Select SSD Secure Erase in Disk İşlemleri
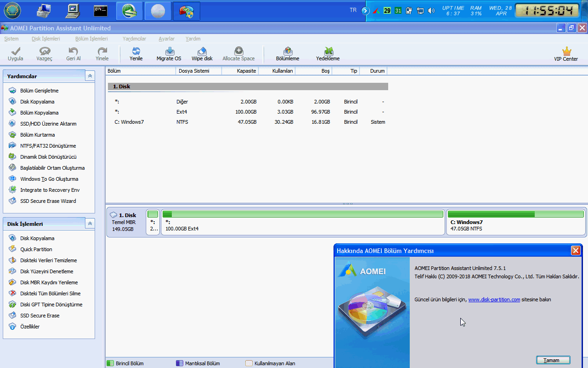 [x=34, y=316]
